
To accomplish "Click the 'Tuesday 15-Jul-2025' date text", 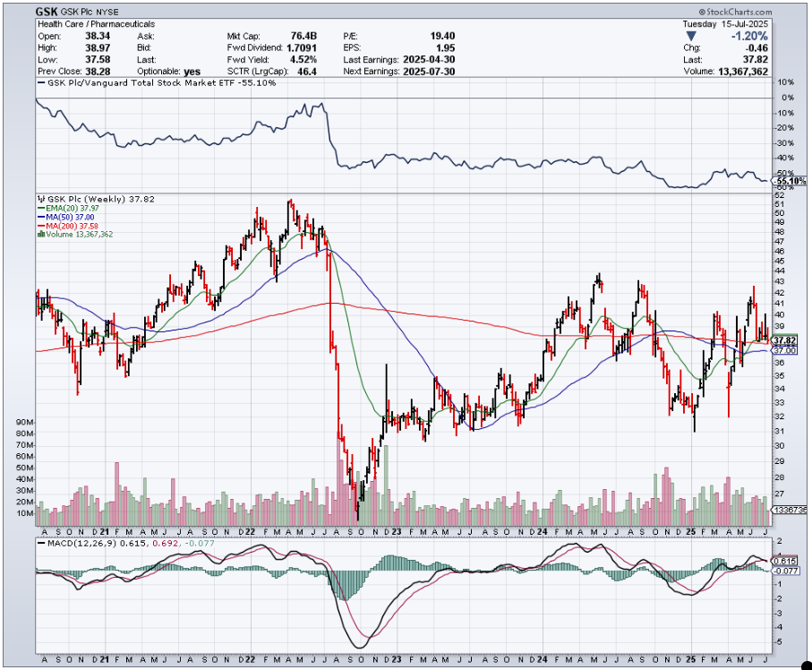I will 725,24.
